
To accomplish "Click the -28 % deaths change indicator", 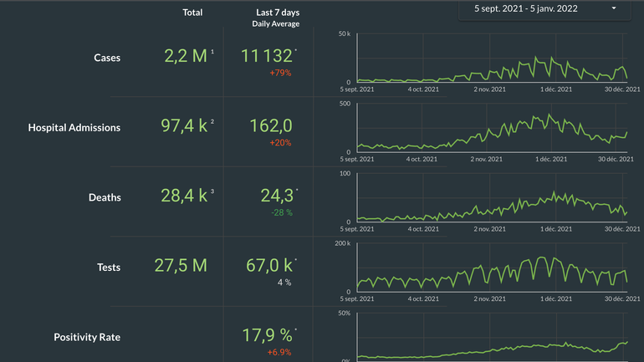I will coord(280,213).
